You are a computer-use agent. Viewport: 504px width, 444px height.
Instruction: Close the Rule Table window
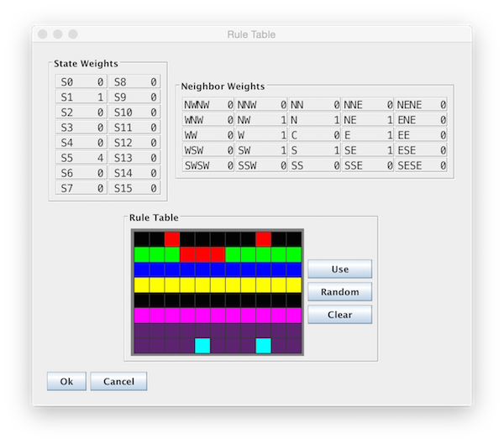43,34
